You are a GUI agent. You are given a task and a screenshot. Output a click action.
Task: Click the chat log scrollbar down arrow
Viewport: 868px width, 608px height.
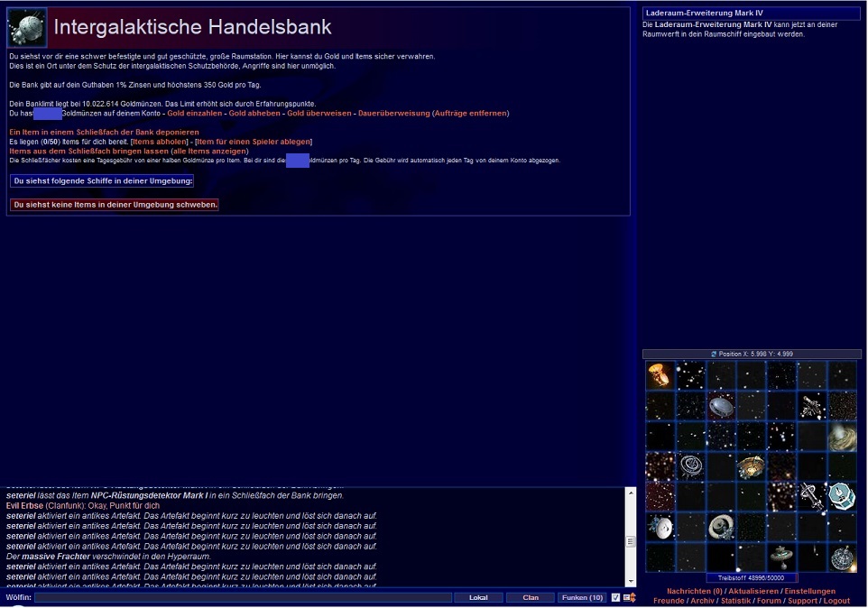tap(631, 581)
